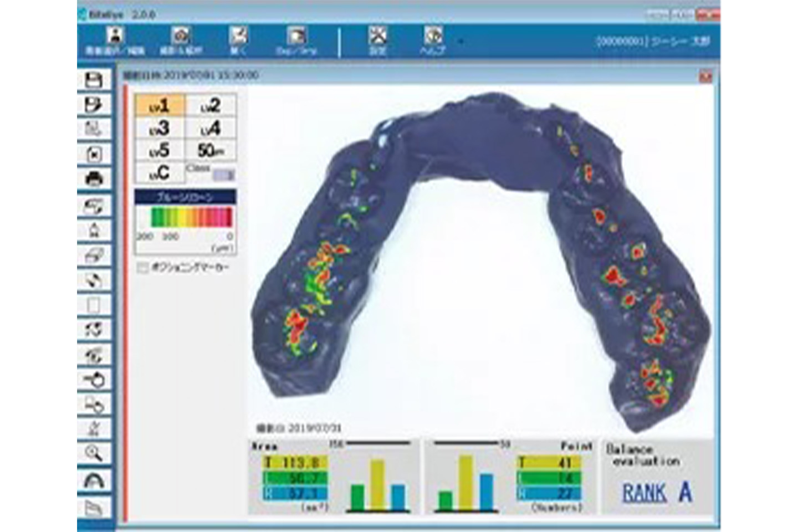The height and width of the screenshot is (532, 798).
Task: Save with the floppy disk icon
Action: pos(94,80)
